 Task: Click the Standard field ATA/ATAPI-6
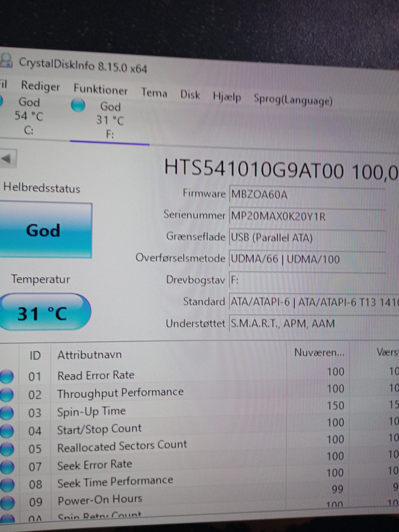pyautogui.click(x=314, y=302)
